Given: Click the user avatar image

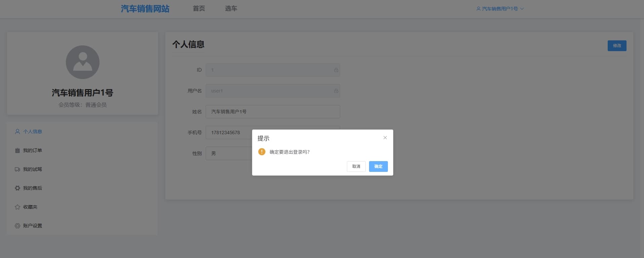Looking at the screenshot, I should click(x=83, y=62).
